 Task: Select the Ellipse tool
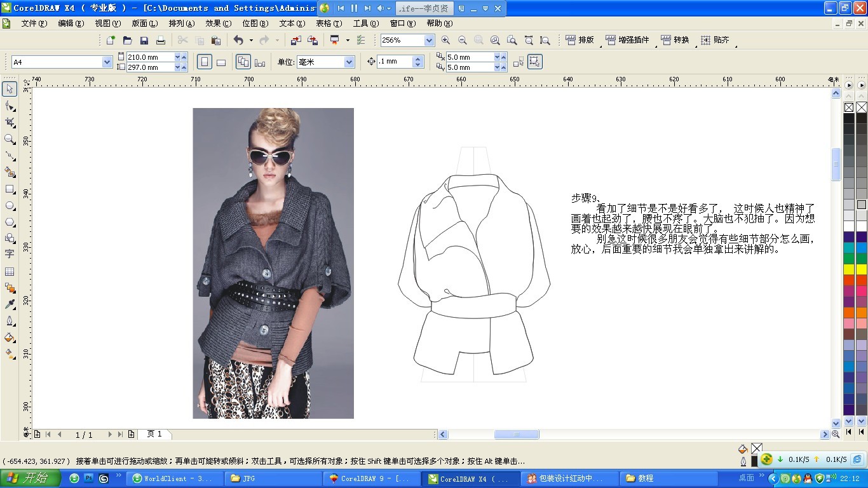[10, 206]
